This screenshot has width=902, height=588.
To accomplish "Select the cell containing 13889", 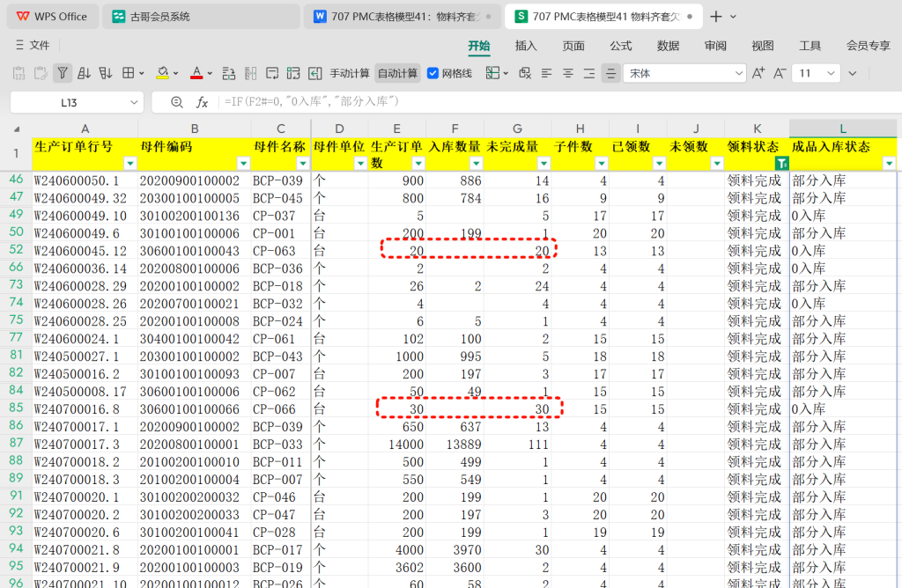I will click(x=455, y=445).
